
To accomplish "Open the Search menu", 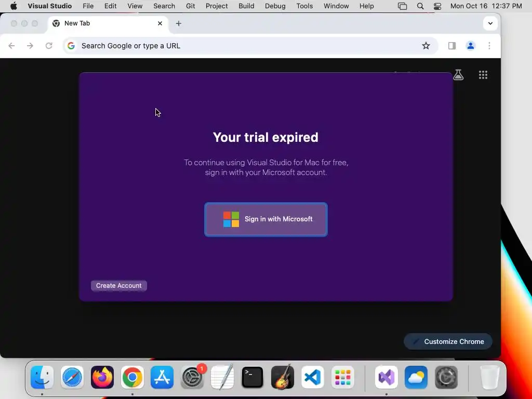I will point(164,6).
